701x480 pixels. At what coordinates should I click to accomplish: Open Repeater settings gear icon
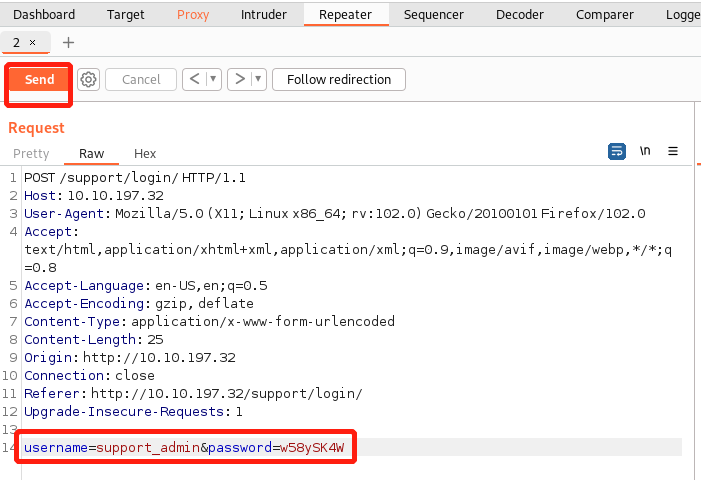click(x=88, y=80)
